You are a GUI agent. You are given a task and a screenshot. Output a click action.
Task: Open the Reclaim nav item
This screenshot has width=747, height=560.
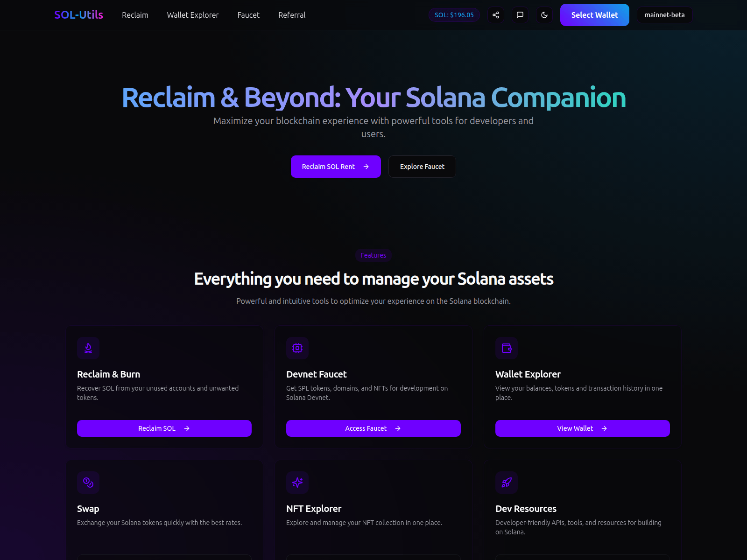click(x=135, y=15)
